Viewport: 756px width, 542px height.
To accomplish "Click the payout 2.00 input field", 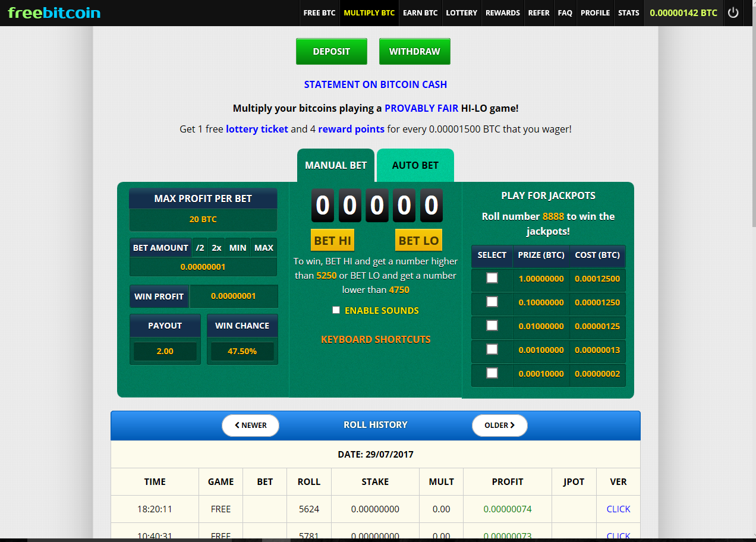I will 165,351.
